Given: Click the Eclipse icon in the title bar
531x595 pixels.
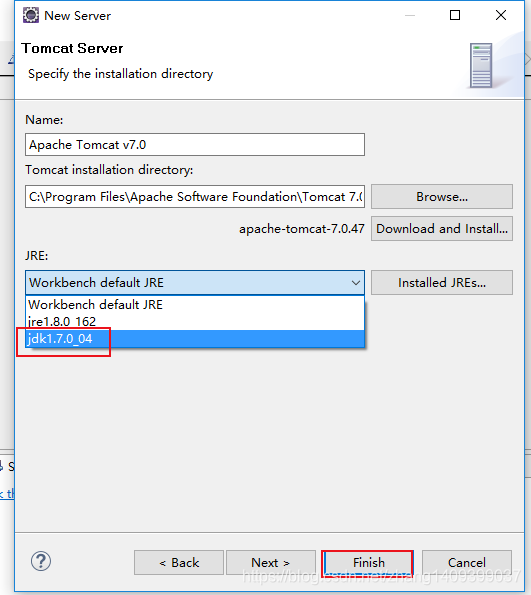Looking at the screenshot, I should pyautogui.click(x=31, y=16).
